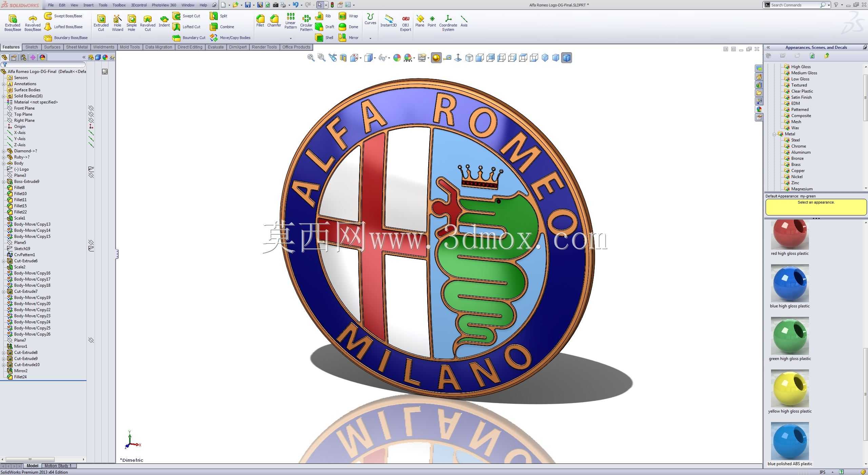Select the Combine bodies tool
The width and height of the screenshot is (868, 475).
point(222,27)
